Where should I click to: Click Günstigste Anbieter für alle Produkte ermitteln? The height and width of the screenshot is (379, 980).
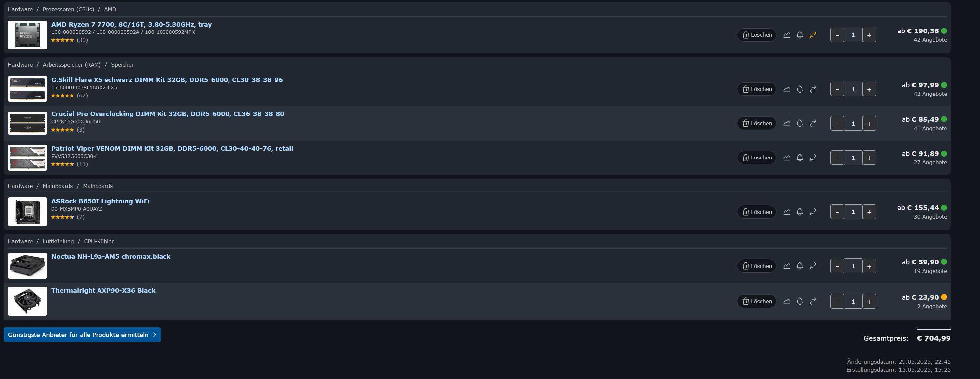pos(82,335)
